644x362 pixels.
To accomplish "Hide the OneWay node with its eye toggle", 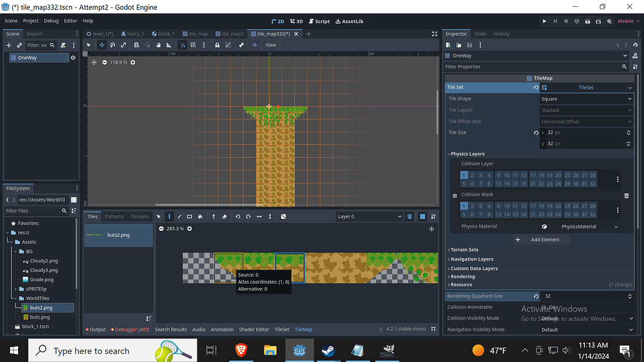I will click(x=73, y=57).
